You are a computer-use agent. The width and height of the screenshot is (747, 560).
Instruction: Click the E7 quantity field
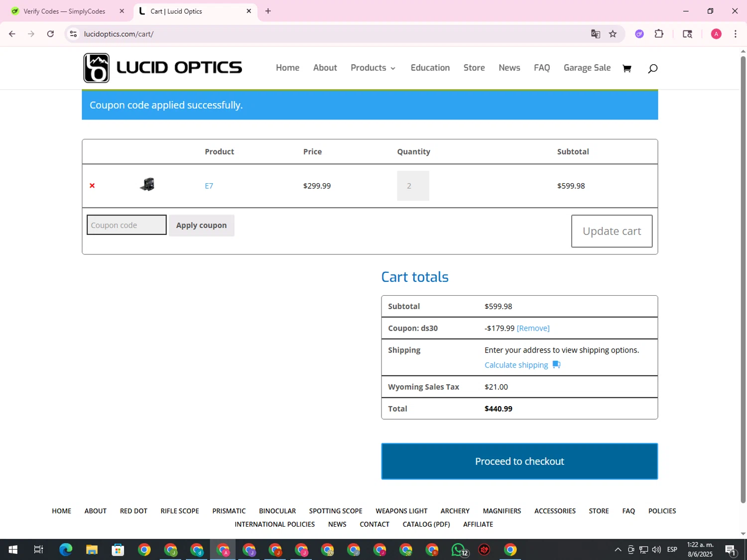click(413, 186)
